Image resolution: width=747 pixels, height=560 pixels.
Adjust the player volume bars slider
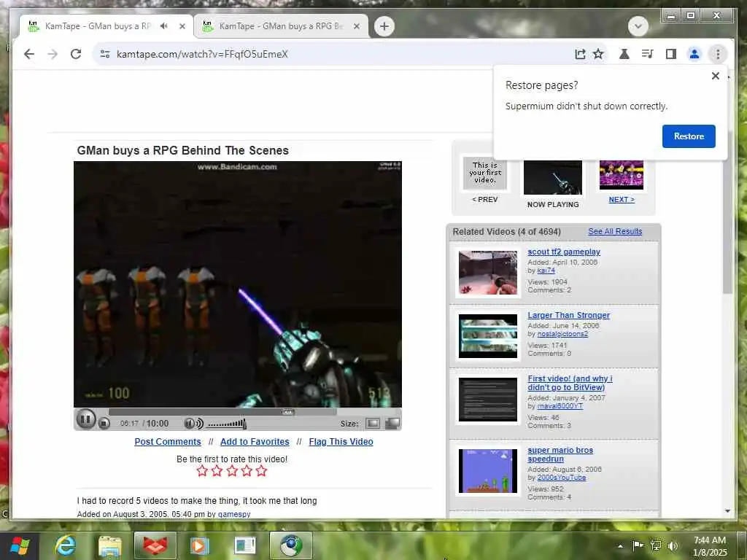point(227,424)
